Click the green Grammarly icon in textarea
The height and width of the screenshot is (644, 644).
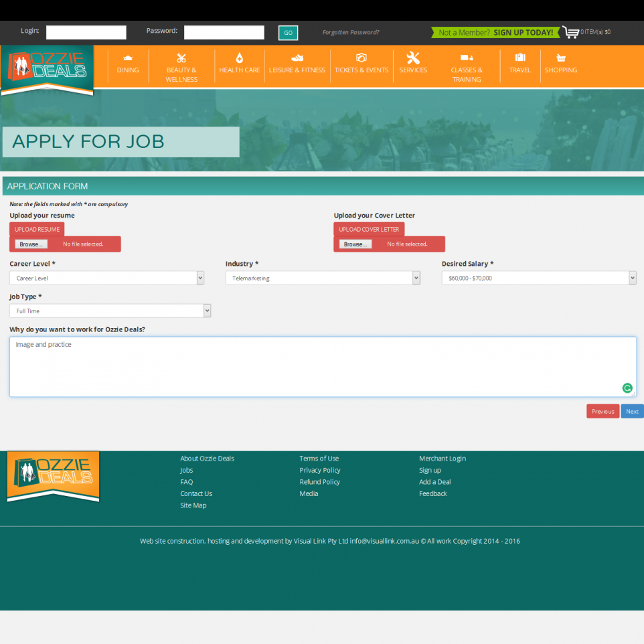(627, 388)
